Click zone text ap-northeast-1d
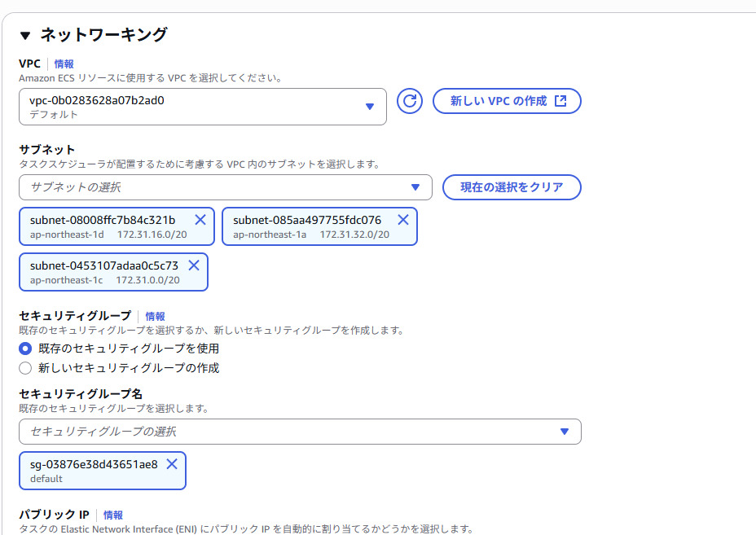This screenshot has height=535, width=756. pos(67,235)
